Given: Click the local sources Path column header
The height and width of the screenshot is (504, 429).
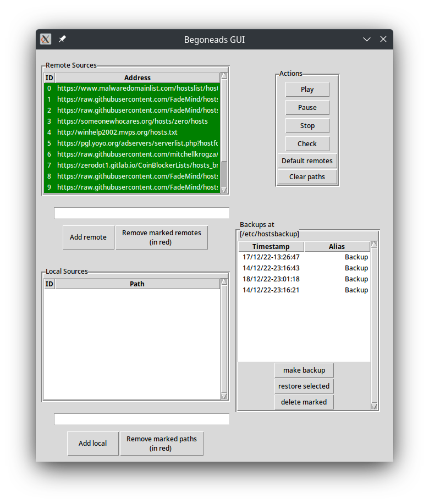Looking at the screenshot, I should coord(137,284).
